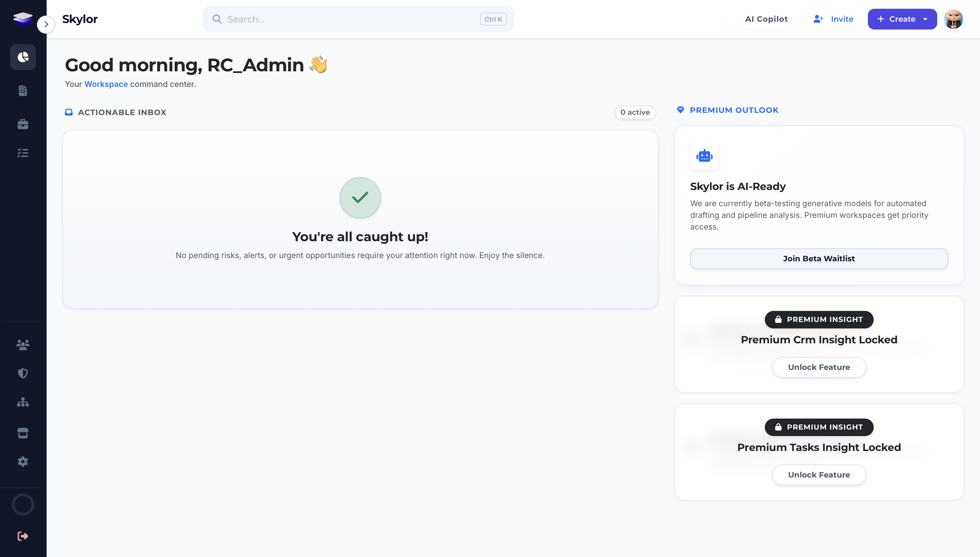Open the Create dropdown arrow

coord(925,19)
